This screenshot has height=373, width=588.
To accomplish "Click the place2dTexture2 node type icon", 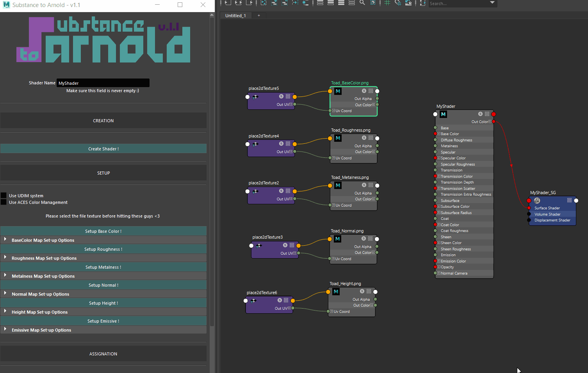I will pos(255,191).
